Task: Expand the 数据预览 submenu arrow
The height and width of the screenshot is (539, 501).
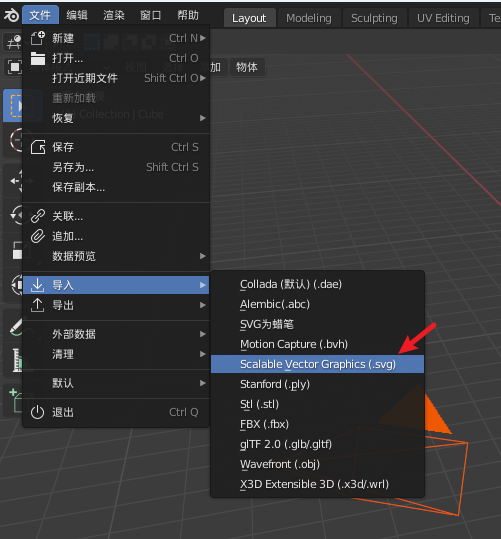Action: [203, 256]
